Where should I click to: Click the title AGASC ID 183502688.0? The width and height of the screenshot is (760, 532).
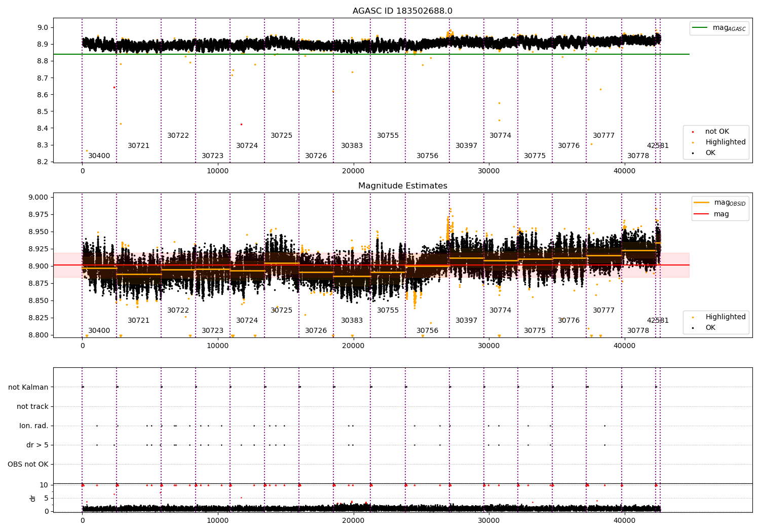402,11
